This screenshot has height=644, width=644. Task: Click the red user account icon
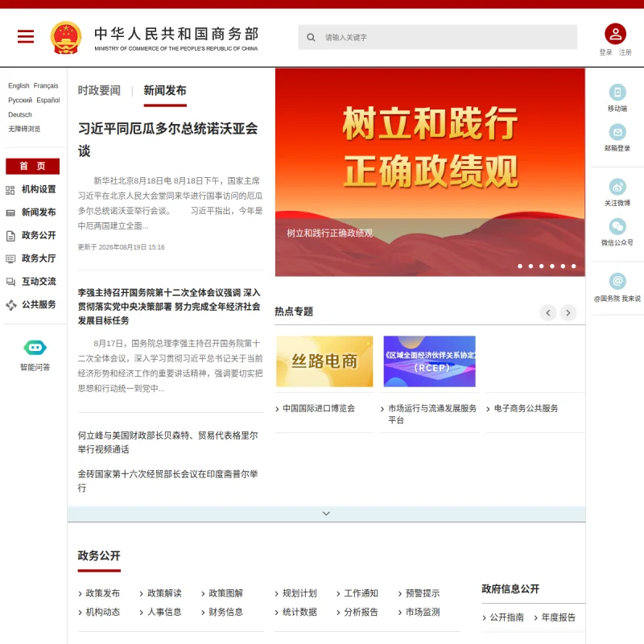click(615, 34)
